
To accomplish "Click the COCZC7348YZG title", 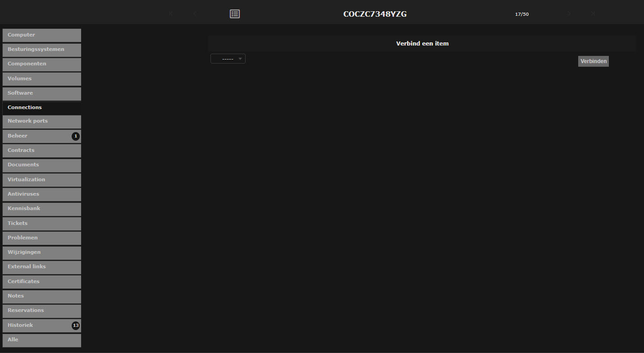I will pos(375,14).
